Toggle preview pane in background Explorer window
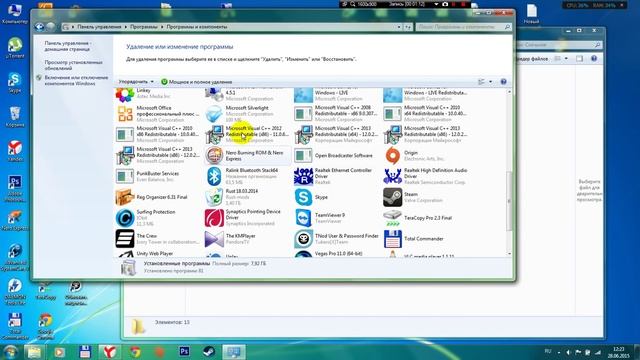This screenshot has width=640, height=360. point(580,59)
